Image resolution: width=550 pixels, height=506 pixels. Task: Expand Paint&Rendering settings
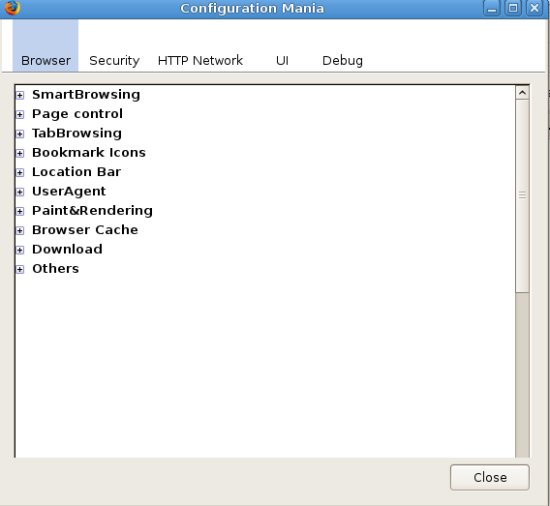click(x=20, y=211)
